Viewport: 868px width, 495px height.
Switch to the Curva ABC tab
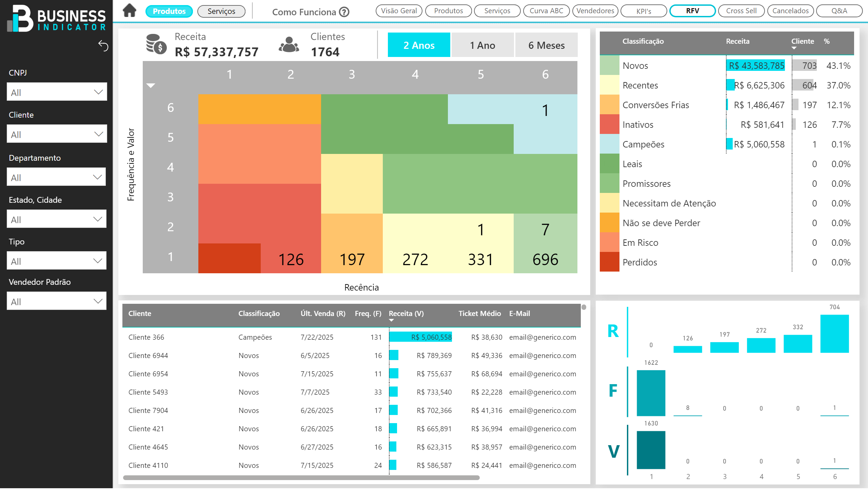546,11
